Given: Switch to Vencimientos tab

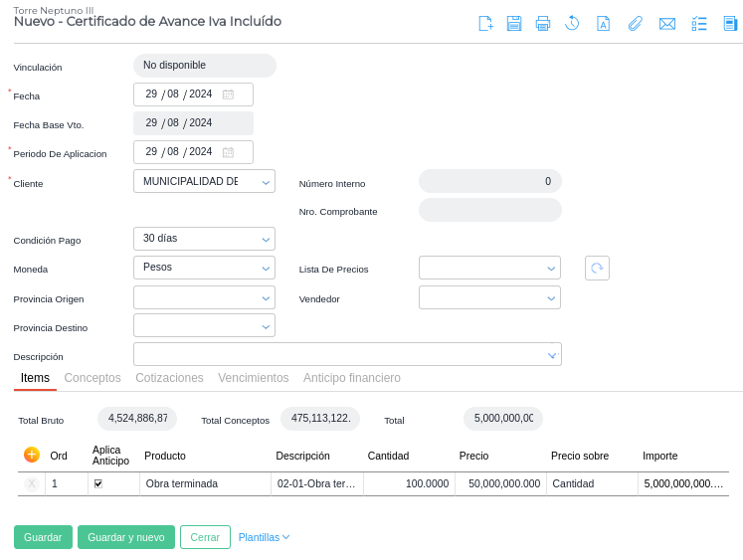Looking at the screenshot, I should 253,378.
